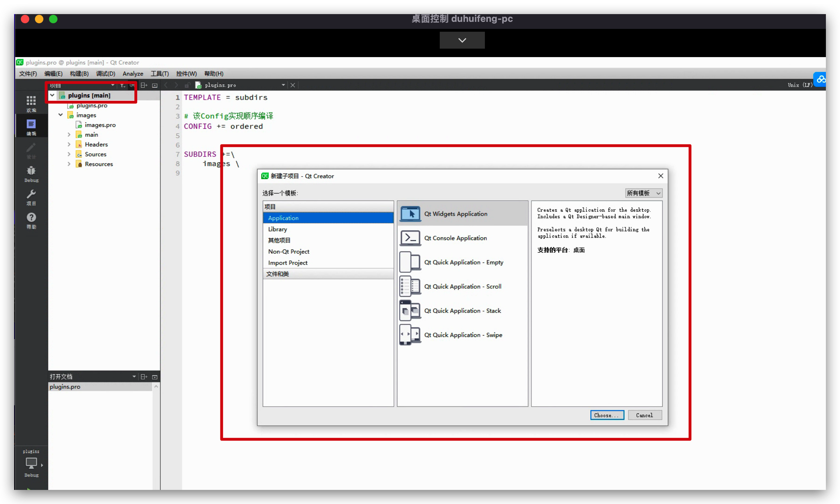Select the Import Project category
The image size is (840, 504).
328,263
